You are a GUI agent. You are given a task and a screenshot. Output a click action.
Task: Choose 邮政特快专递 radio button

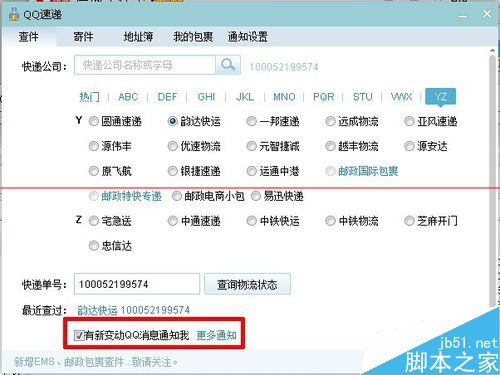tap(94, 196)
